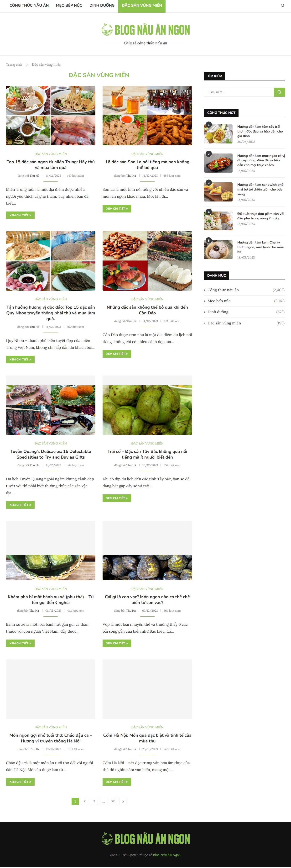
Task: Click Xem chi tiết for Côn Đảo article
Action: [x=117, y=354]
